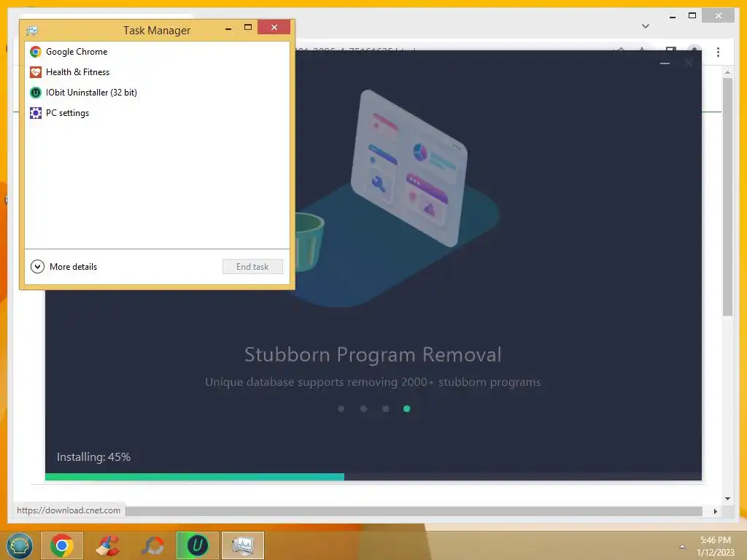Click the scroll down arrow in Chrome

(x=727, y=499)
